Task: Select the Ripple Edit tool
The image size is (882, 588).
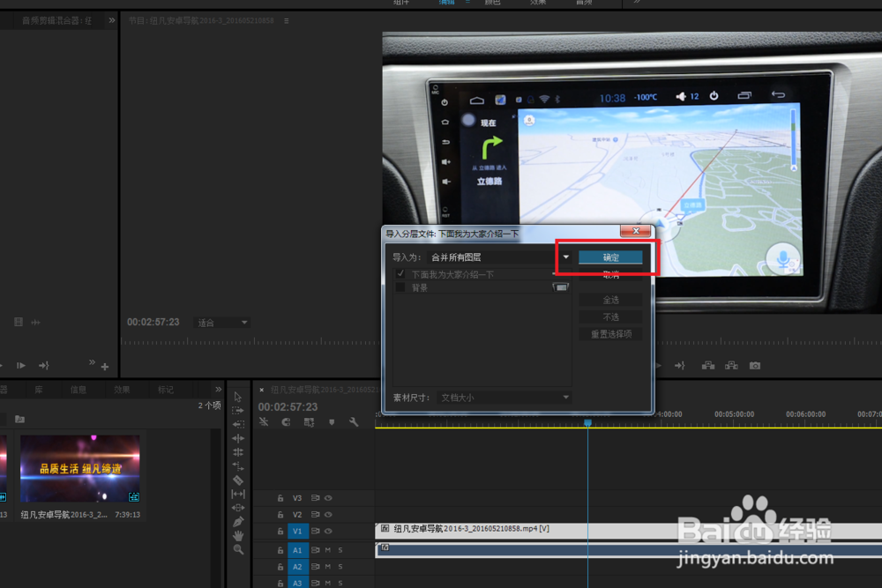Action: coord(238,438)
